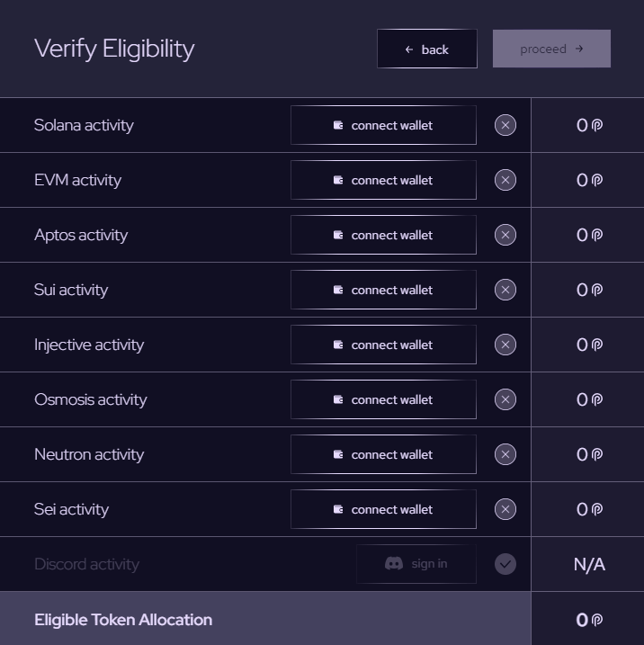Connect wallet for EVM activity
Screen dimensions: 644x645
(x=383, y=180)
